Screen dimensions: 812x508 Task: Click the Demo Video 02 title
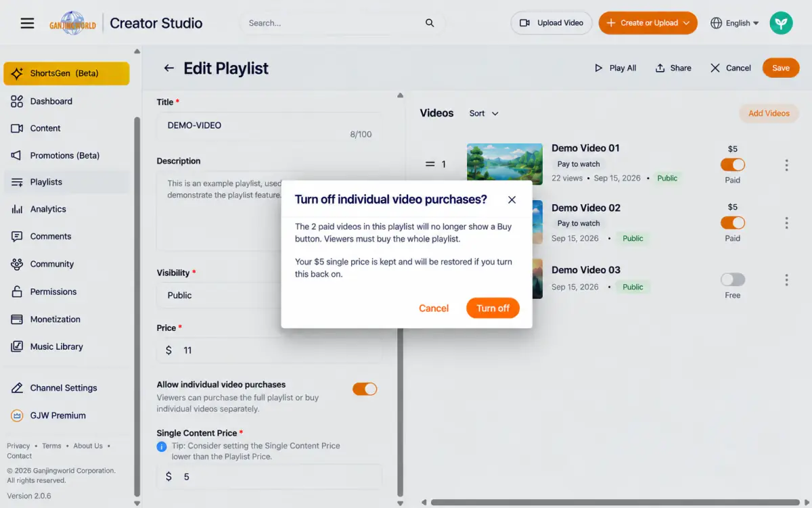[586, 208]
